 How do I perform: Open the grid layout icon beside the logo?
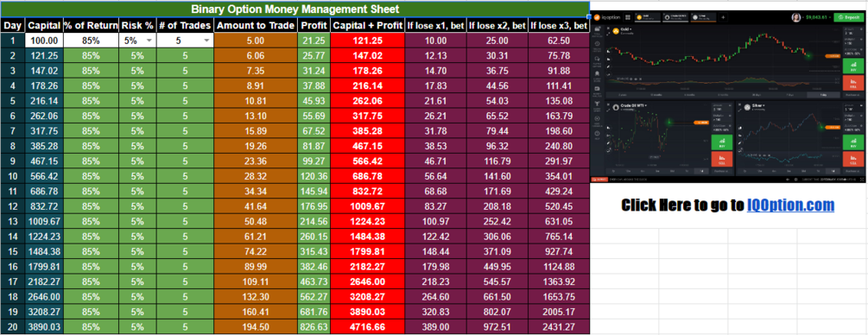[628, 17]
